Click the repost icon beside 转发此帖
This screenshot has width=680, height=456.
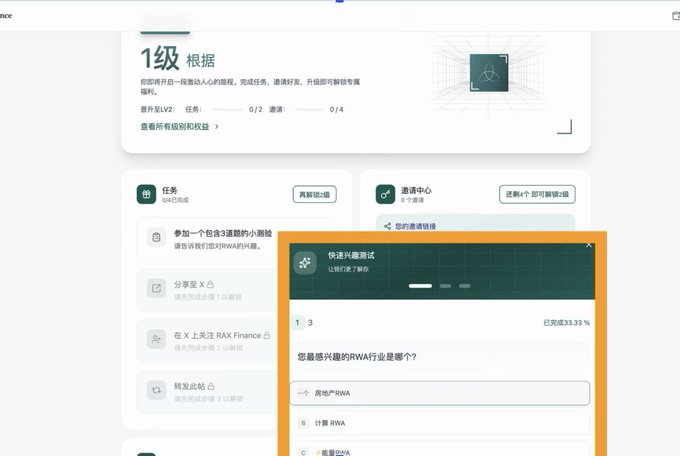[x=156, y=390]
